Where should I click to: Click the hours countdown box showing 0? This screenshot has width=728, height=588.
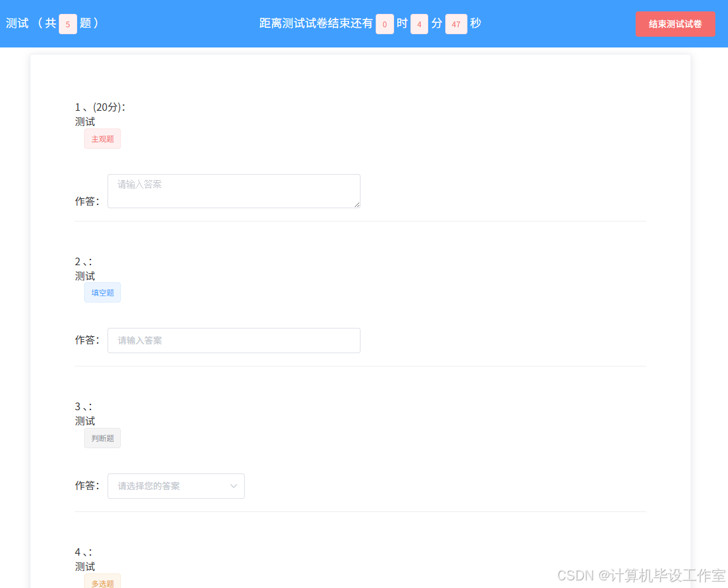coord(385,24)
